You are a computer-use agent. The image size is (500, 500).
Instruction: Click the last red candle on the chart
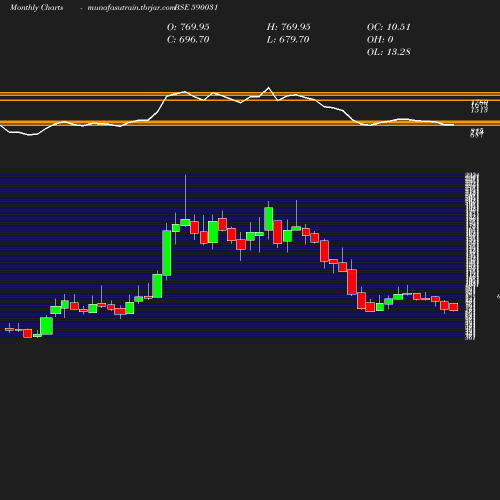click(x=454, y=307)
